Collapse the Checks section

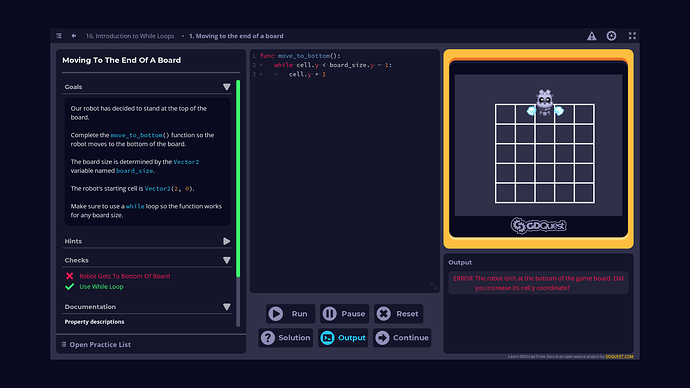click(x=226, y=260)
